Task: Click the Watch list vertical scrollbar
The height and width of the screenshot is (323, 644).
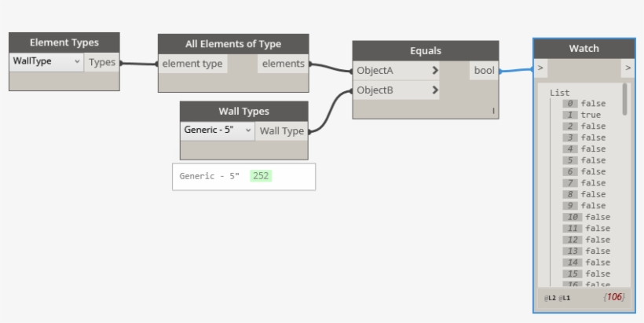Action: pos(625,99)
